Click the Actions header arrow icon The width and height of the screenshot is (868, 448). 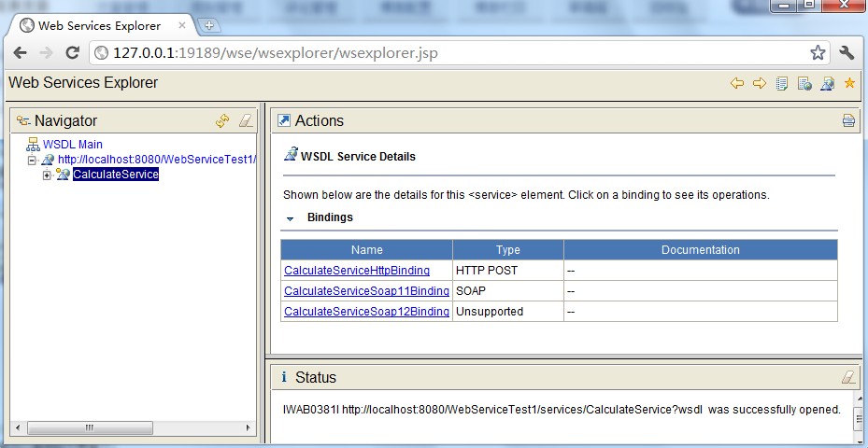283,120
